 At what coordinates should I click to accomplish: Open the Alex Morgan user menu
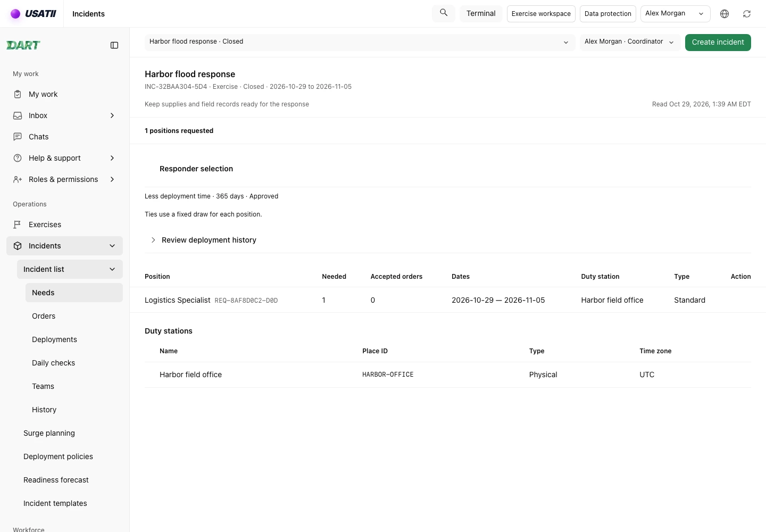coord(676,14)
